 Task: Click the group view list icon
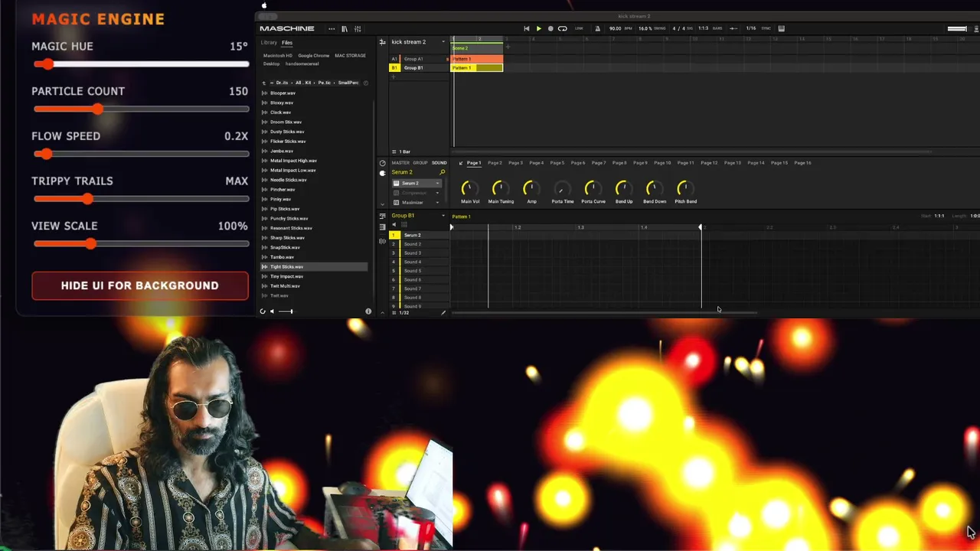[x=383, y=217]
